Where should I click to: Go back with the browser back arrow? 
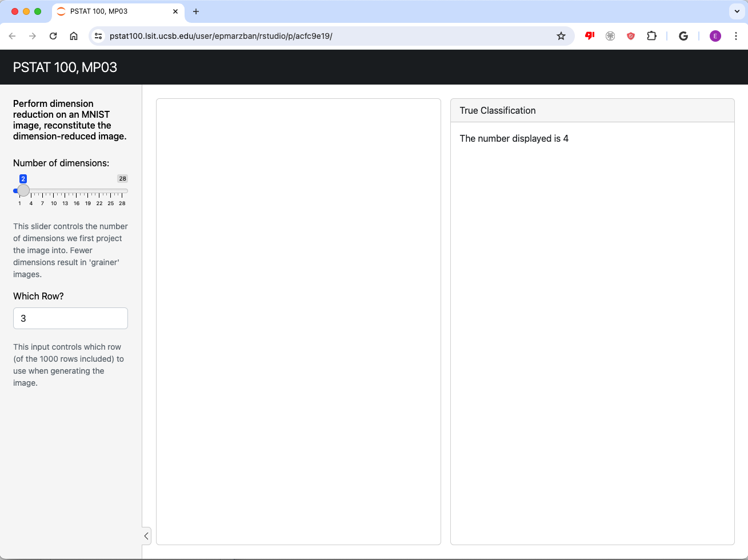point(12,36)
